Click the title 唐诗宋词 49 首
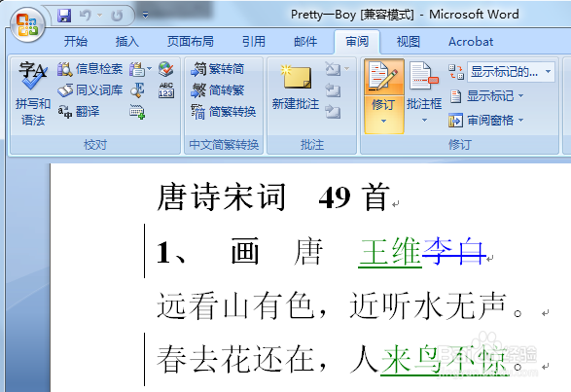The image size is (571, 392). pyautogui.click(x=274, y=197)
